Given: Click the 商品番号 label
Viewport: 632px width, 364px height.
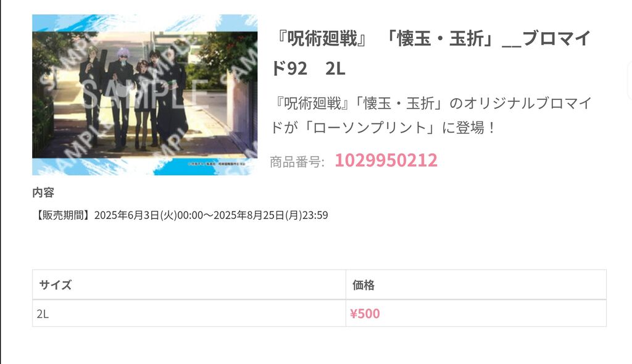Looking at the screenshot, I should point(297,162).
